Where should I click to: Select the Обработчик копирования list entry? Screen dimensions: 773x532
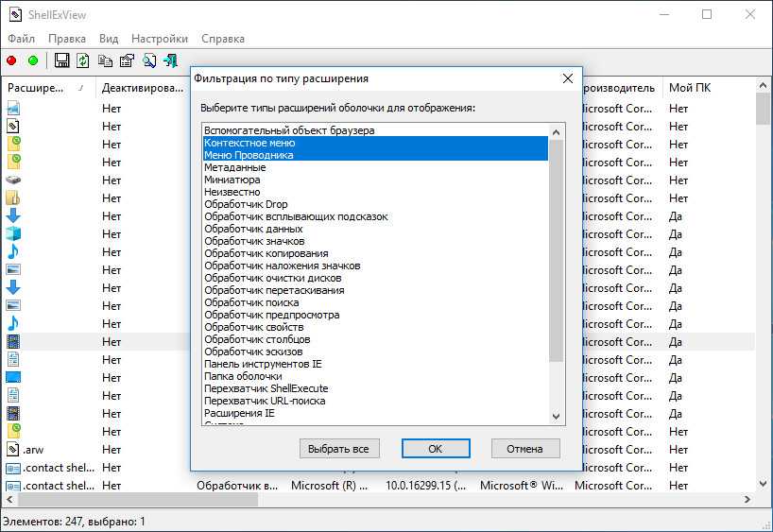(375, 253)
